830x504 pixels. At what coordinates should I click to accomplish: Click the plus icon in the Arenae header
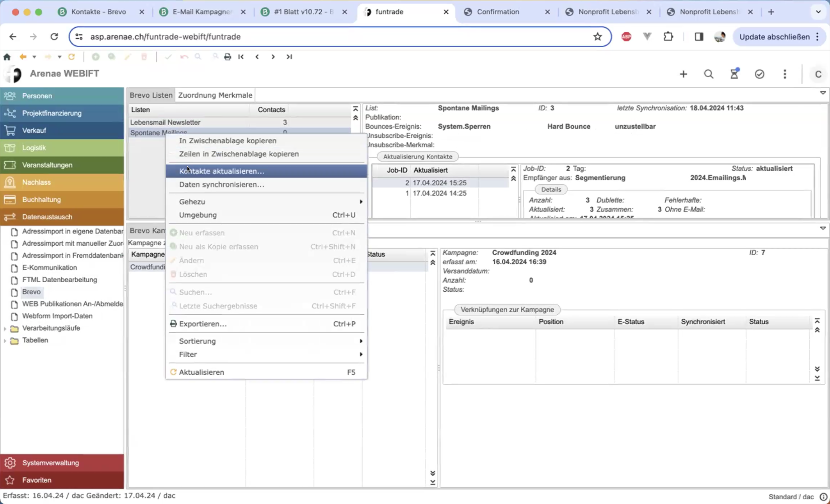coord(683,74)
